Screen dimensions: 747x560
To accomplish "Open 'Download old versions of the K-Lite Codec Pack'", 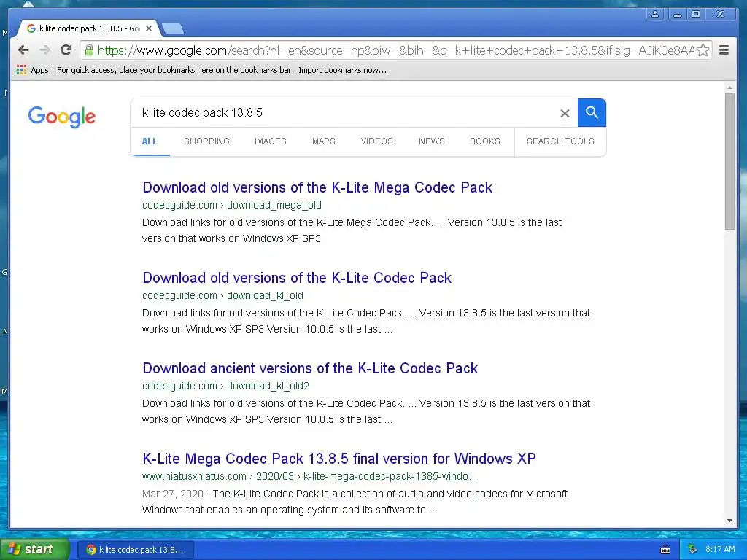I will click(297, 278).
